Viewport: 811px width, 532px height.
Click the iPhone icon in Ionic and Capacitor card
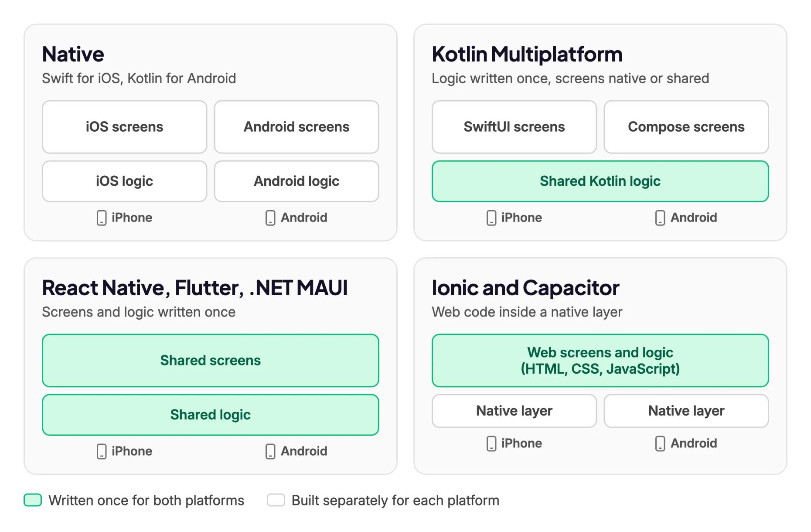(x=491, y=443)
